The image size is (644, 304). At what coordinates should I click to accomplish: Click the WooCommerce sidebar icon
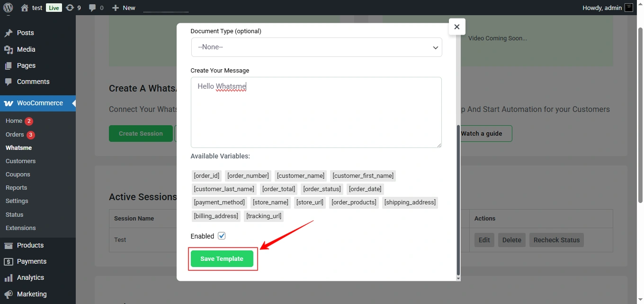[9, 103]
